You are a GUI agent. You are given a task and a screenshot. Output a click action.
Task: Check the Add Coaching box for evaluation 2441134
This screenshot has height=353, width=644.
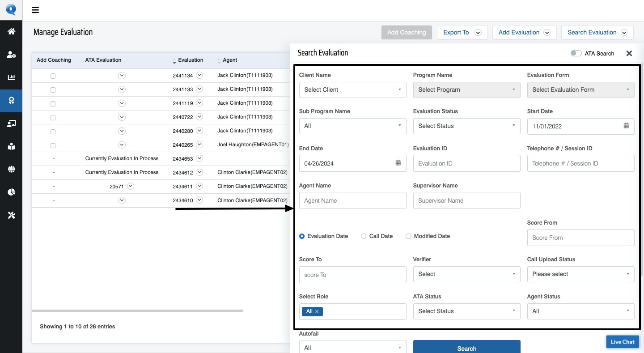(53, 76)
